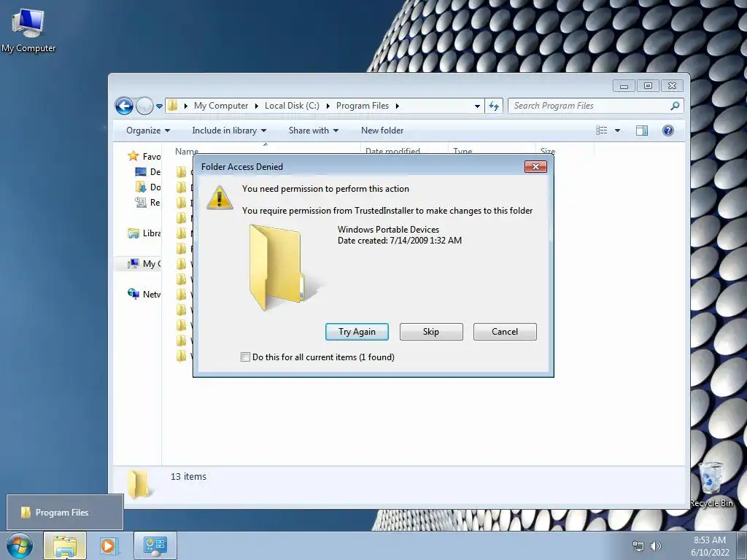Sort by the Name column header
The height and width of the screenshot is (560, 747).
(x=187, y=151)
